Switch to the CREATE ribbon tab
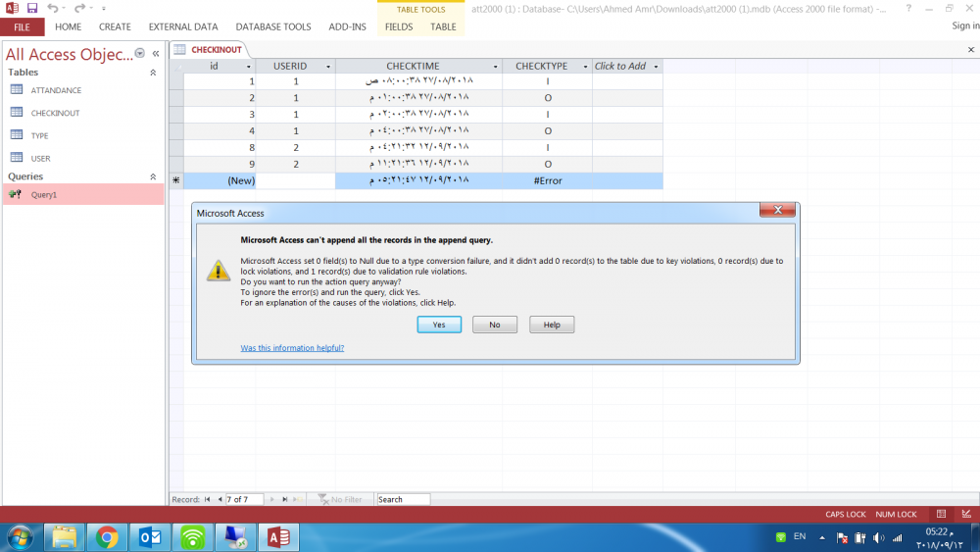980x552 pixels. [115, 26]
